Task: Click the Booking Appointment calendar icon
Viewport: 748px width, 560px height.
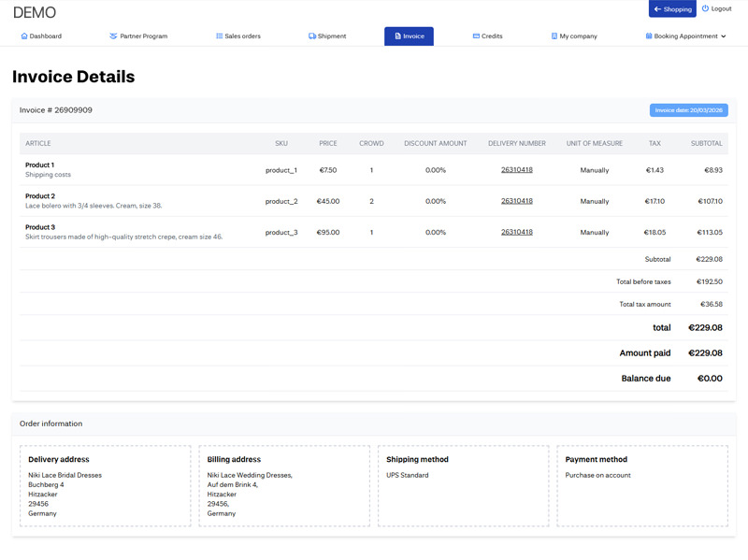Action: click(x=649, y=36)
